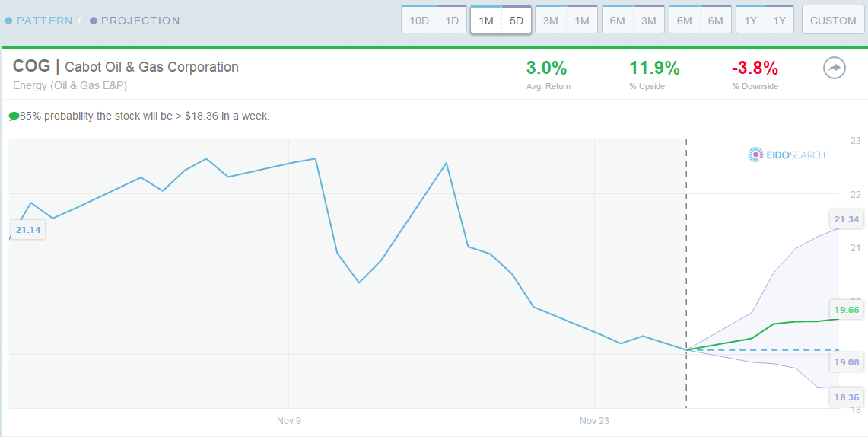This screenshot has height=437, width=868.
Task: Click the 19.08 current price label
Action: 847,362
